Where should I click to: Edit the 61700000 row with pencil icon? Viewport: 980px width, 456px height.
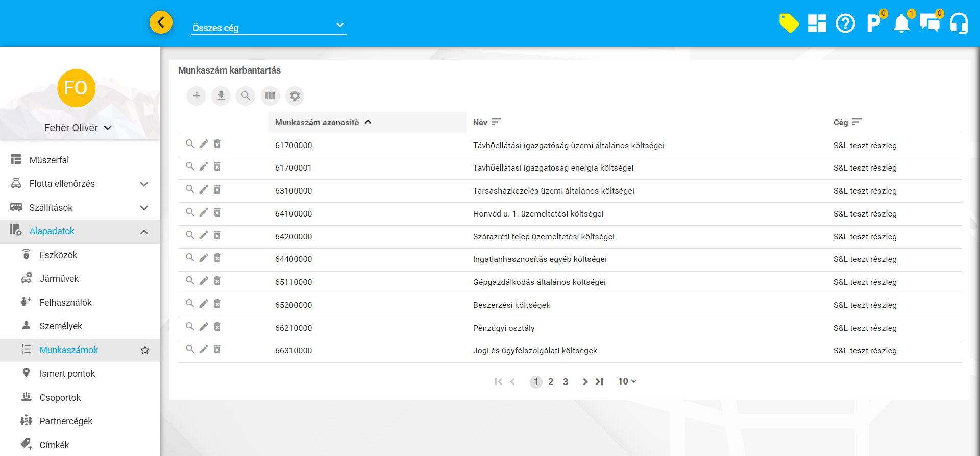(204, 144)
